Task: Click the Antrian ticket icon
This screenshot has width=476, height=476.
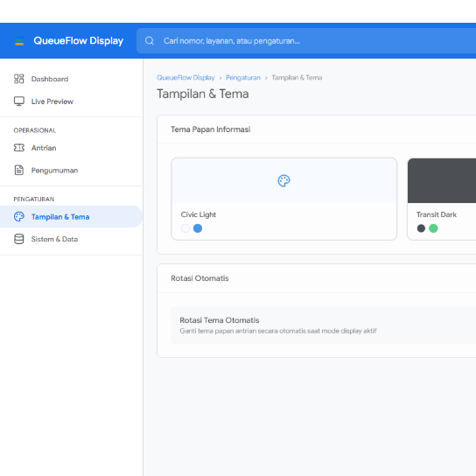Action: (19, 148)
